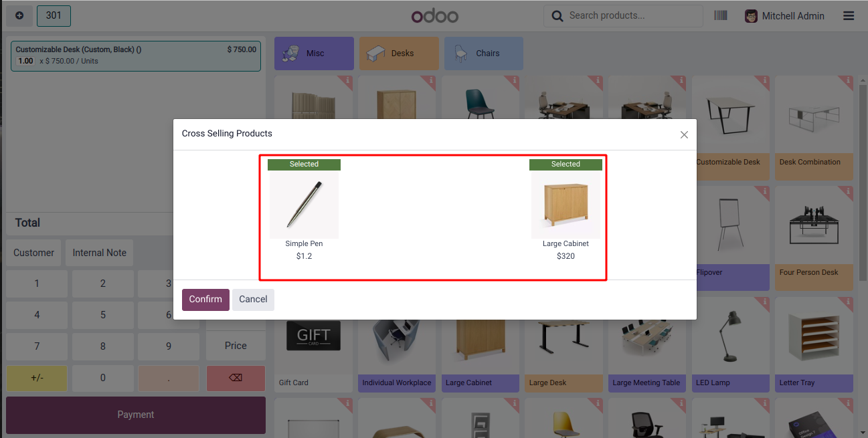The width and height of the screenshot is (868, 438).
Task: Open the barcode scanner icon
Action: point(721,15)
